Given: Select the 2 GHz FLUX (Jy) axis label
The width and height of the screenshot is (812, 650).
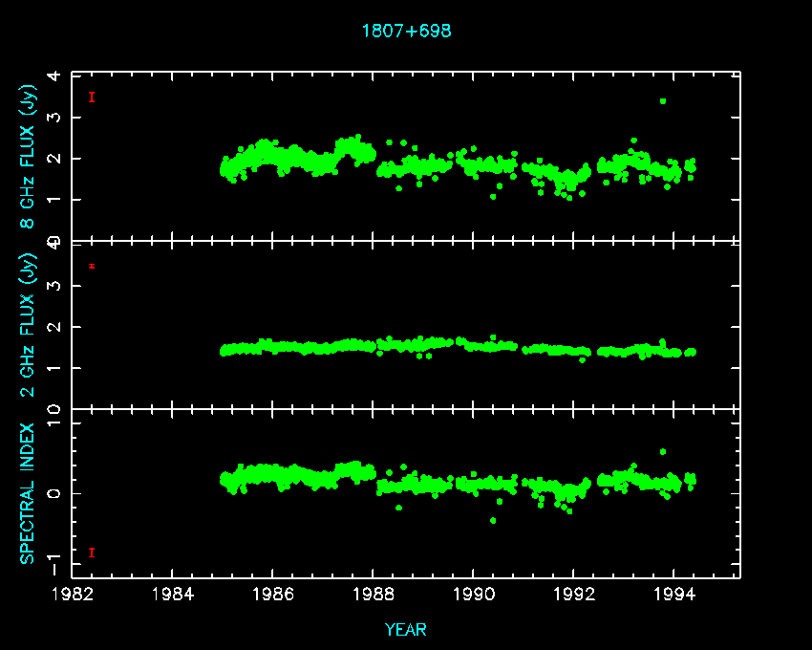Looking at the screenshot, I should pyautogui.click(x=29, y=324).
